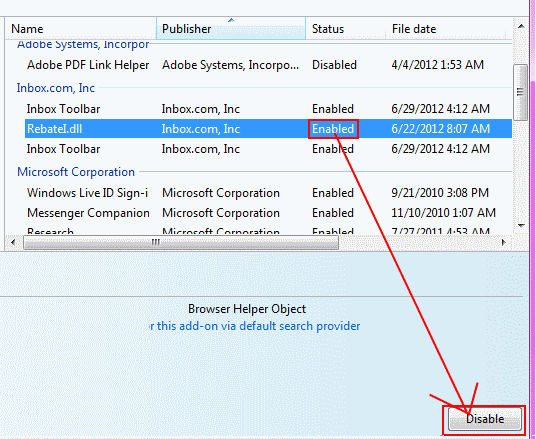Screen dimensions: 536x439
Task: Sort list by Status column header
Action: pyautogui.click(x=346, y=29)
